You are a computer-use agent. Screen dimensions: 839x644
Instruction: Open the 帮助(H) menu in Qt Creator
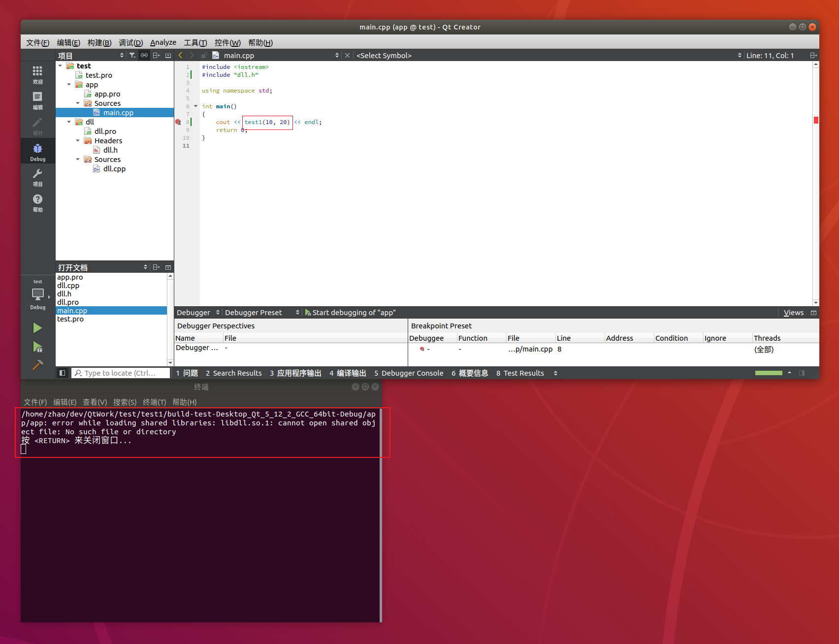260,43
